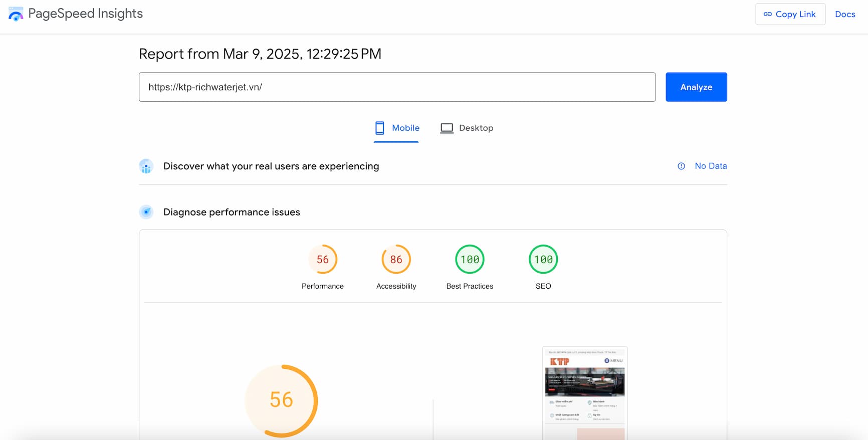Screen dimensions: 868x440
Task: Click the diagnose performance issues icon
Action: click(146, 212)
